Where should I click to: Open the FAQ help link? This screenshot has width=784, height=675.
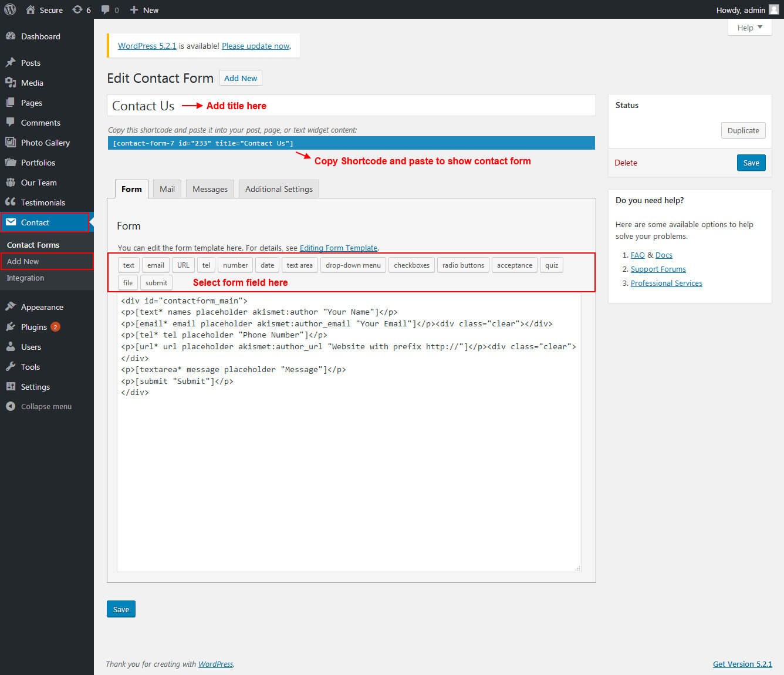pos(638,255)
